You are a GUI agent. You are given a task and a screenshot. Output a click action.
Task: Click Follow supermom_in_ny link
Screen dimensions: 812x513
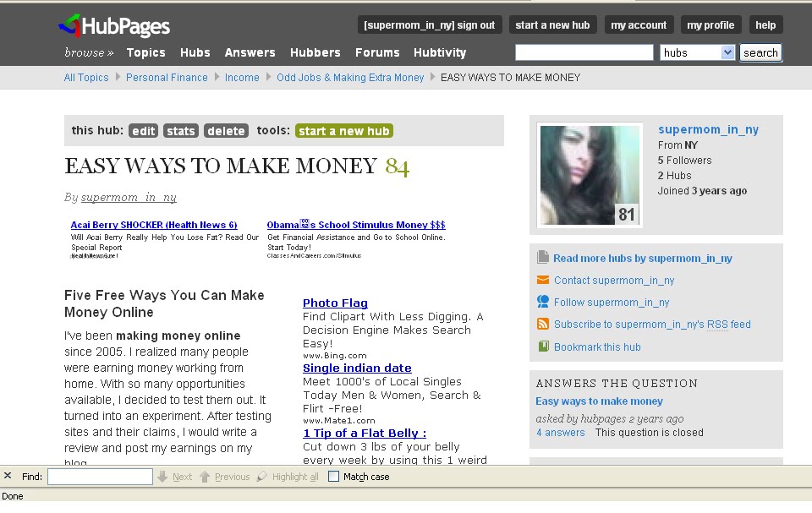pyautogui.click(x=612, y=303)
